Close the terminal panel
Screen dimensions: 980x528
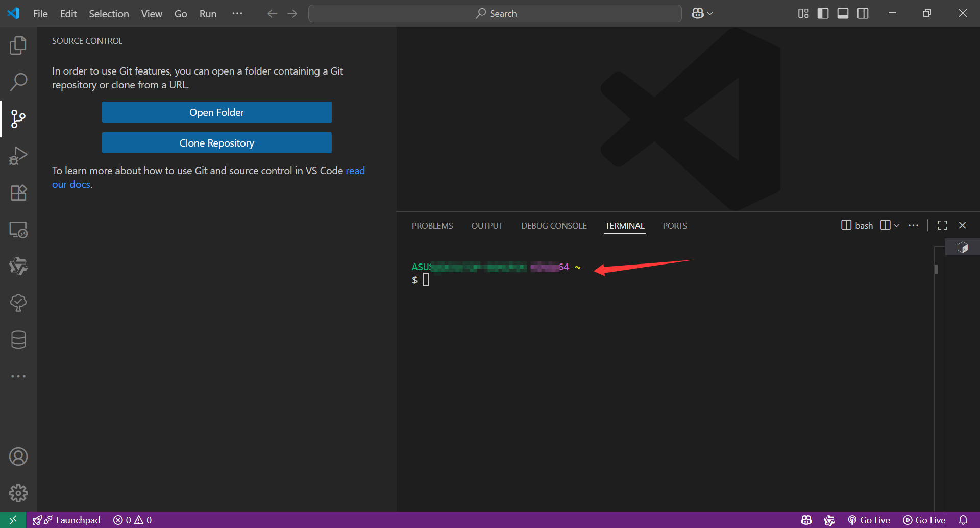point(963,225)
